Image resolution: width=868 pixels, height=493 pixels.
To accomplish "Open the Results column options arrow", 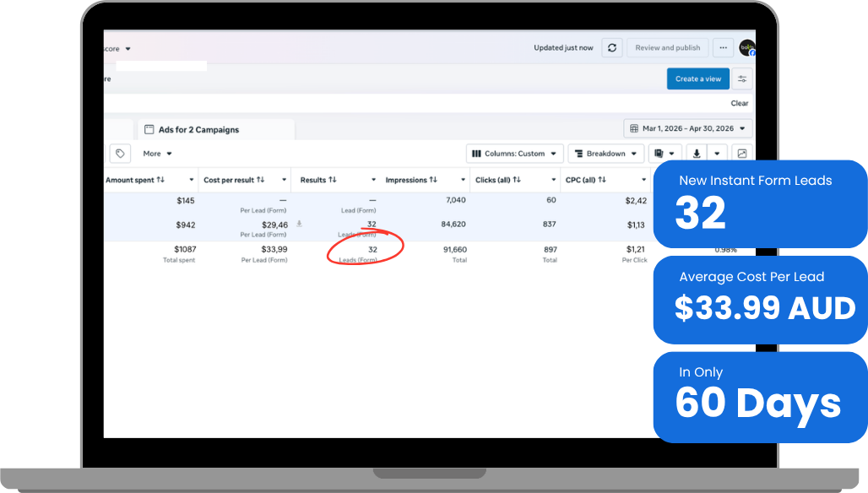I will (373, 180).
